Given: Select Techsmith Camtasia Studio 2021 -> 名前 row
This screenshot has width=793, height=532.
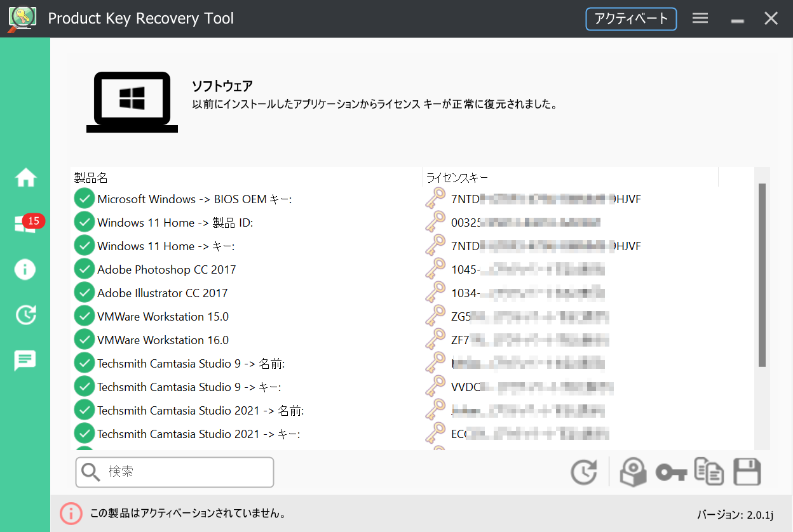Looking at the screenshot, I should click(x=412, y=410).
